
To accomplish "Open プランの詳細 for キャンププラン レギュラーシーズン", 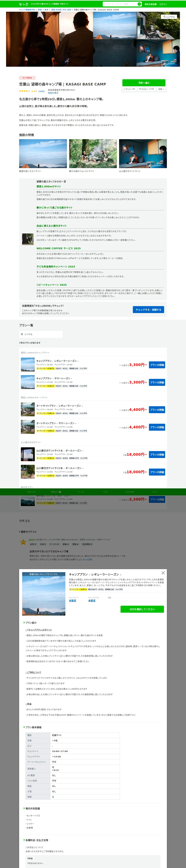I will (x=157, y=365).
